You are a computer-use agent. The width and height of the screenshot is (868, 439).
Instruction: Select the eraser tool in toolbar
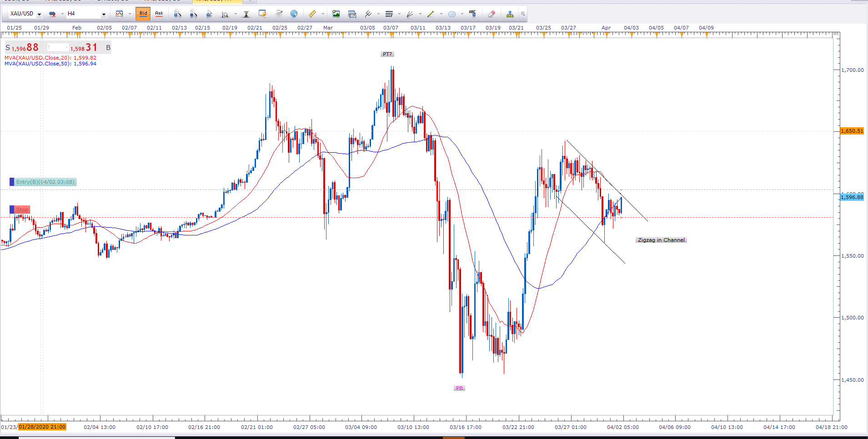(x=492, y=14)
